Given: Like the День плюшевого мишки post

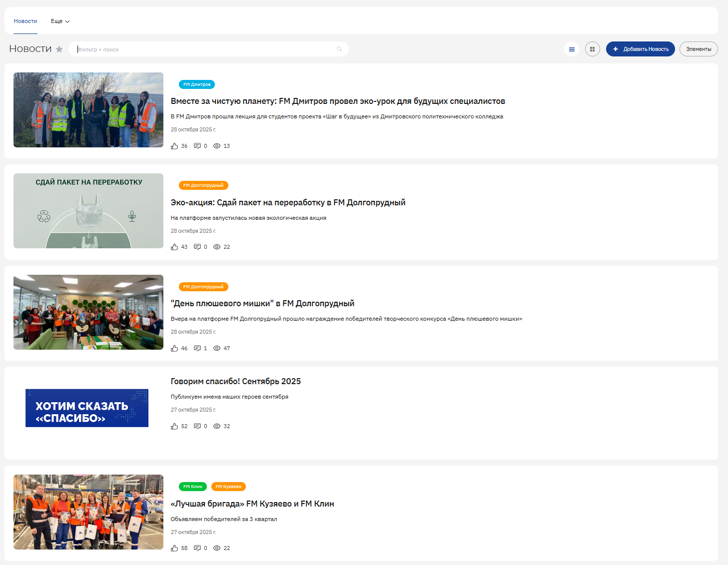Looking at the screenshot, I should pyautogui.click(x=174, y=348).
